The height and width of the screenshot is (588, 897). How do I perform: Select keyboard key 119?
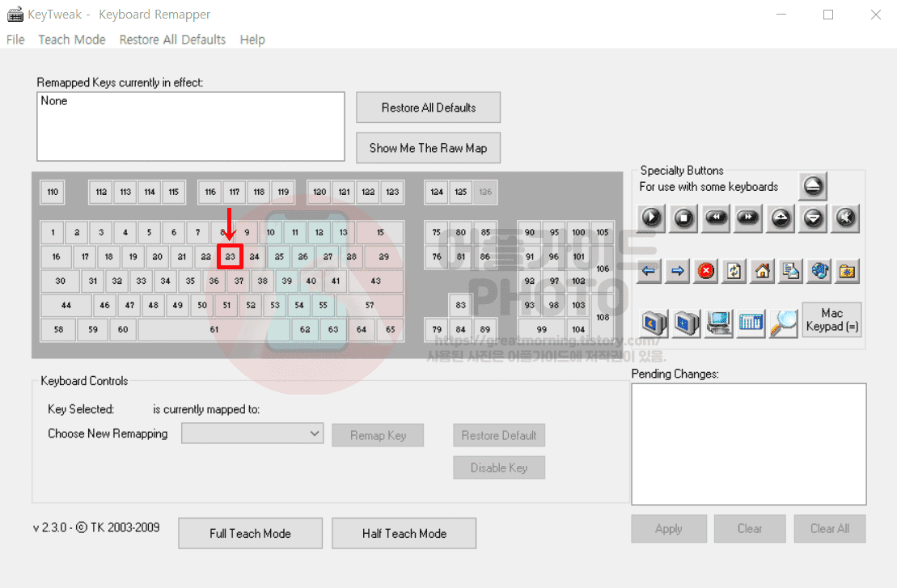pyautogui.click(x=283, y=192)
